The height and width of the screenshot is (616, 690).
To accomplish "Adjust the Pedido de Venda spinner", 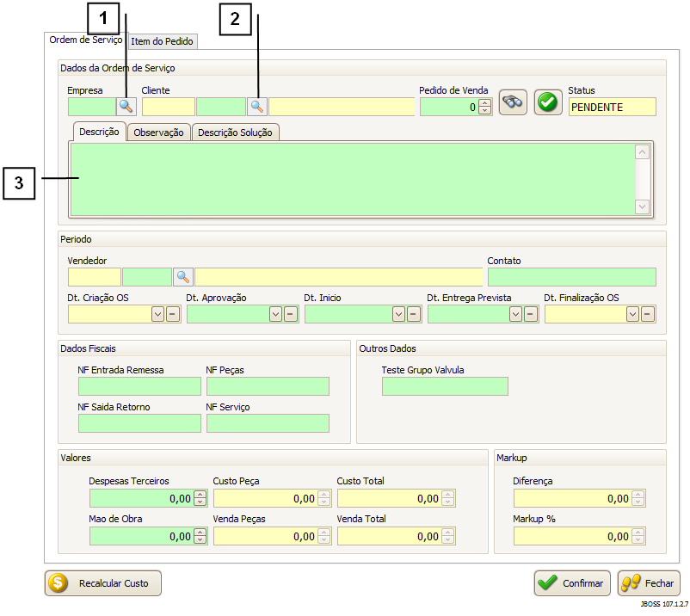I will (x=484, y=107).
